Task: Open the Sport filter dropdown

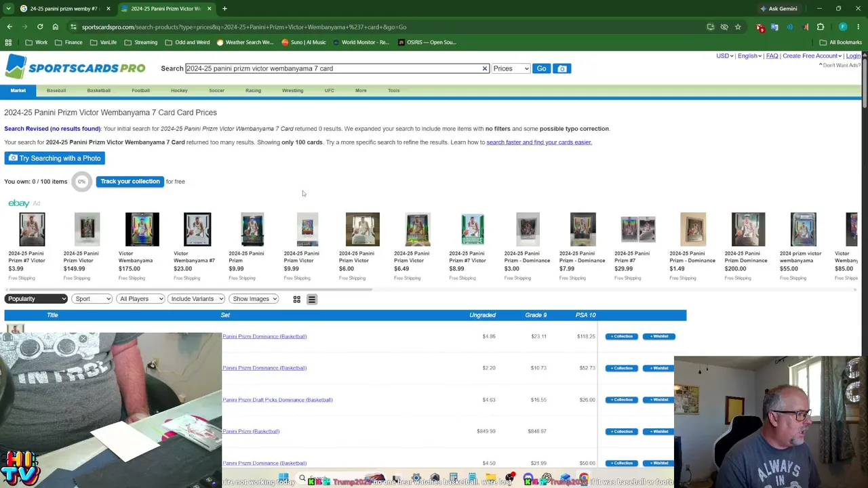Action: click(x=92, y=299)
